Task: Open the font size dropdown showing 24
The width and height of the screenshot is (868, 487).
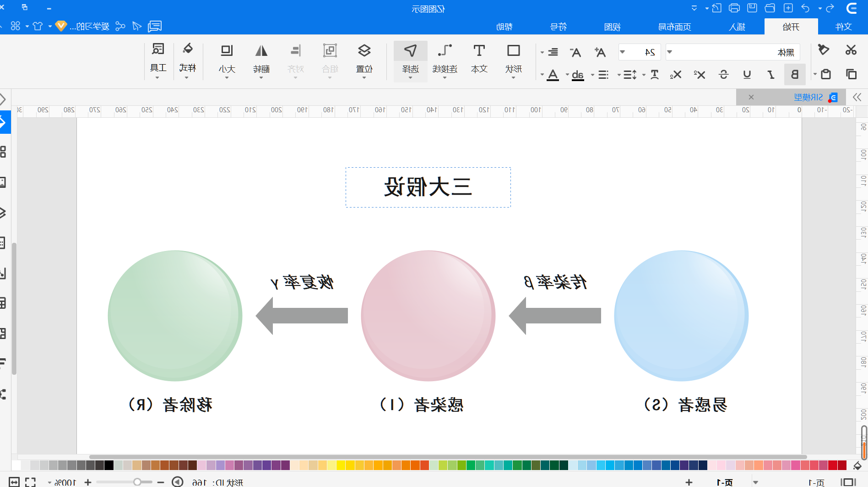Action: click(x=640, y=52)
